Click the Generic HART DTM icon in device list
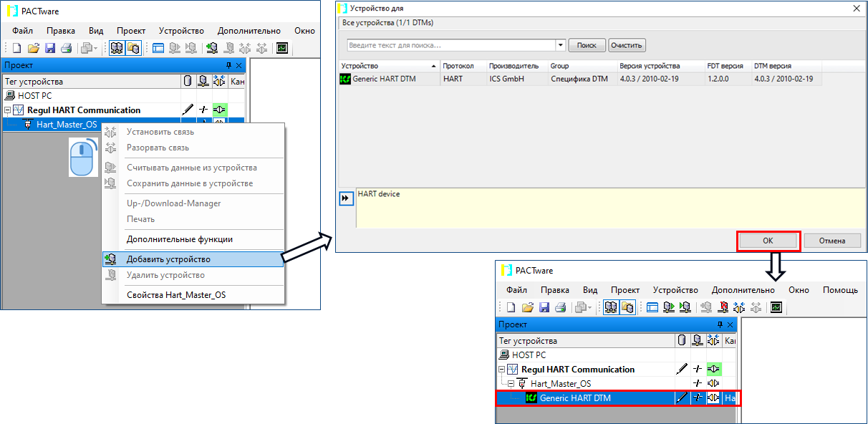Screen dimensions: 868x424 click(x=345, y=79)
